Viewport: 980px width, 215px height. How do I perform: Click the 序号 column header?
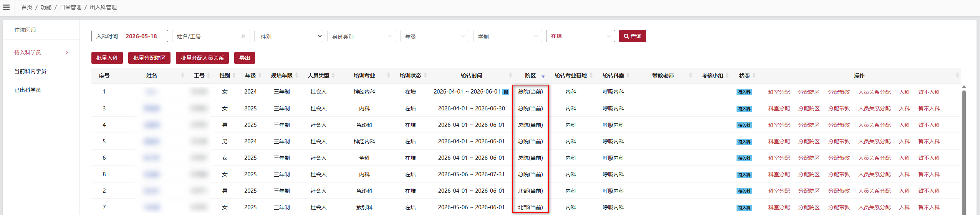click(104, 75)
